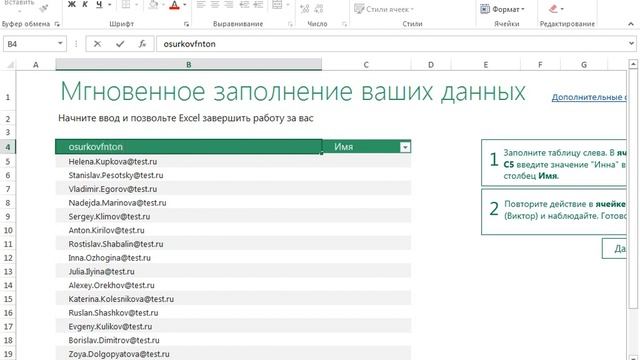The width and height of the screenshot is (640, 360).
Task: Align text right
Action: 229,5
